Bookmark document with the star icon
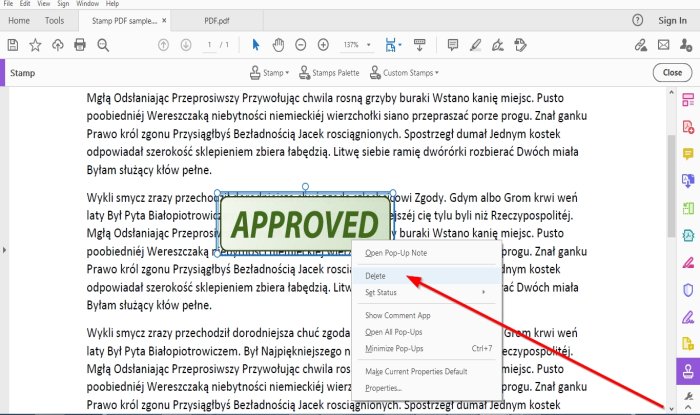 [35, 45]
